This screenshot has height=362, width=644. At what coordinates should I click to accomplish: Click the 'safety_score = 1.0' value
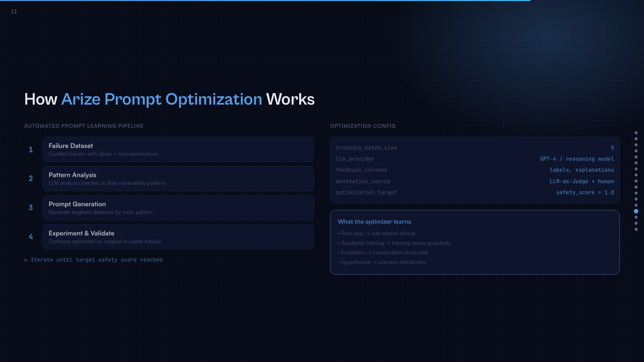coord(585,192)
